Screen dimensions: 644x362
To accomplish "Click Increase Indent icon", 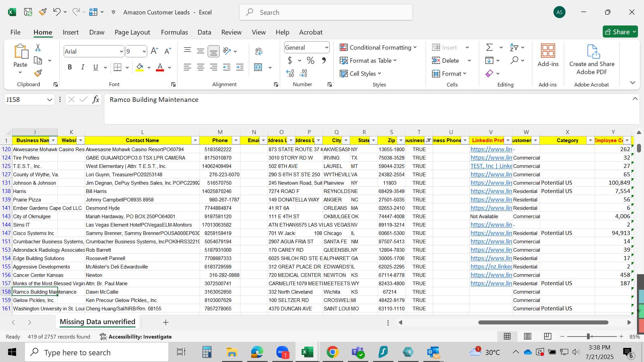I will pos(240,67).
